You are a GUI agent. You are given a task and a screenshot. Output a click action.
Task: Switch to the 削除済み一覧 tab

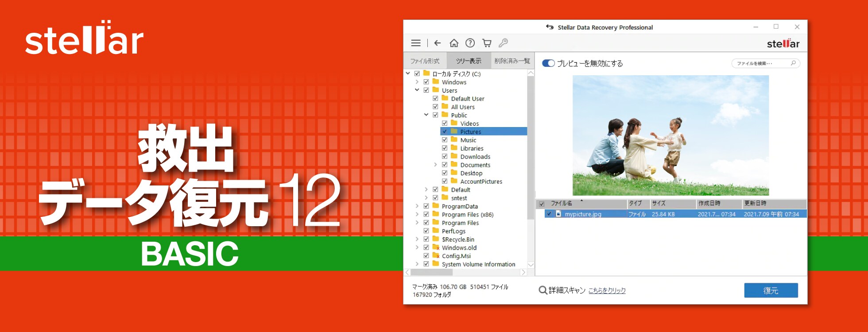tap(512, 61)
